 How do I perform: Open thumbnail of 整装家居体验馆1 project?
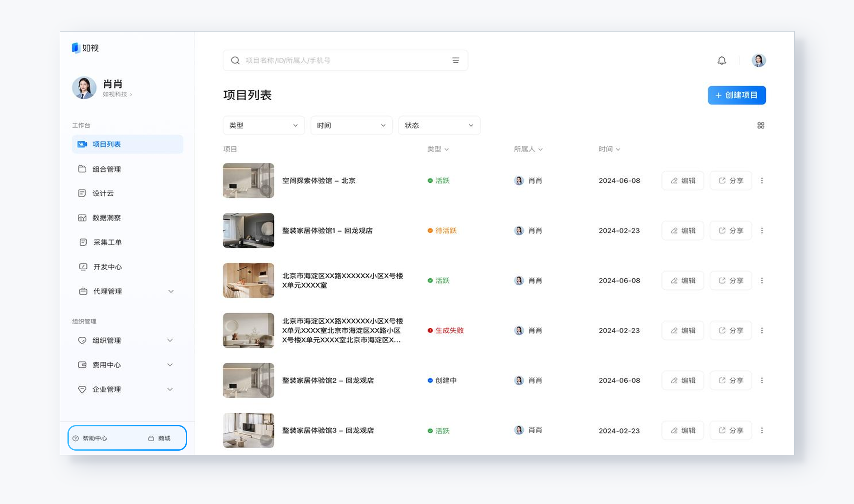(249, 230)
